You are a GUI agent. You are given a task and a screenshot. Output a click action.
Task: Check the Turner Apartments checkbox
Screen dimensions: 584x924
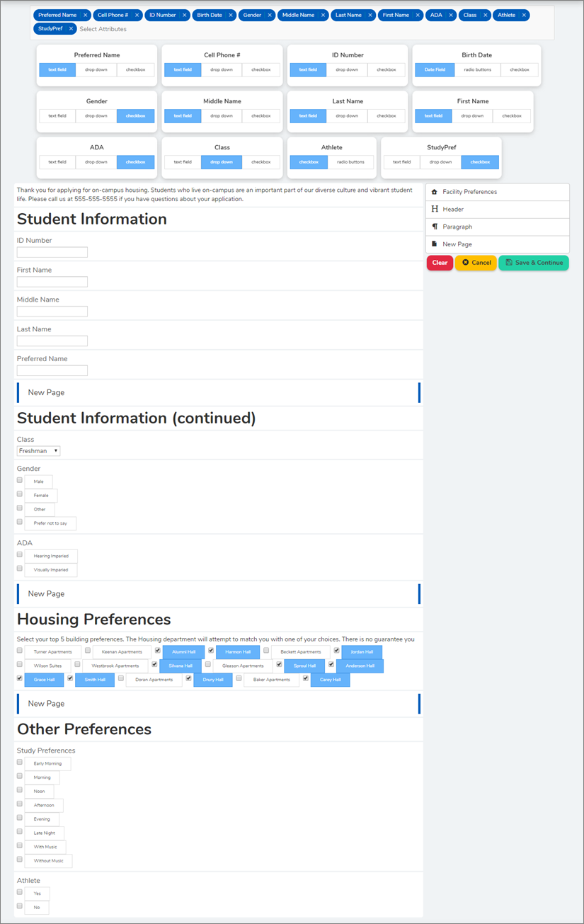[x=20, y=651]
